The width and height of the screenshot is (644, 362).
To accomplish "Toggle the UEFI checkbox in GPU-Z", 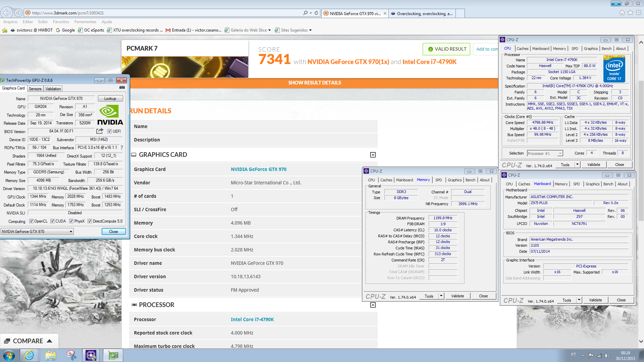I will point(109,131).
